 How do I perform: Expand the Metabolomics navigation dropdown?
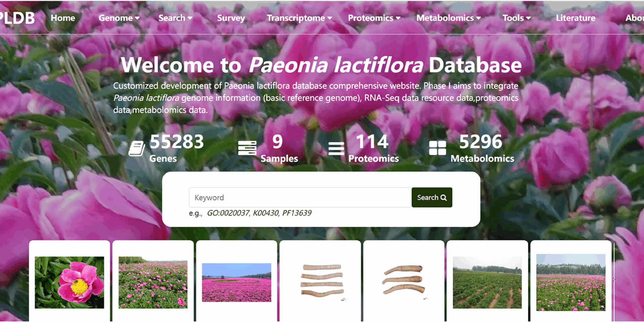(448, 18)
